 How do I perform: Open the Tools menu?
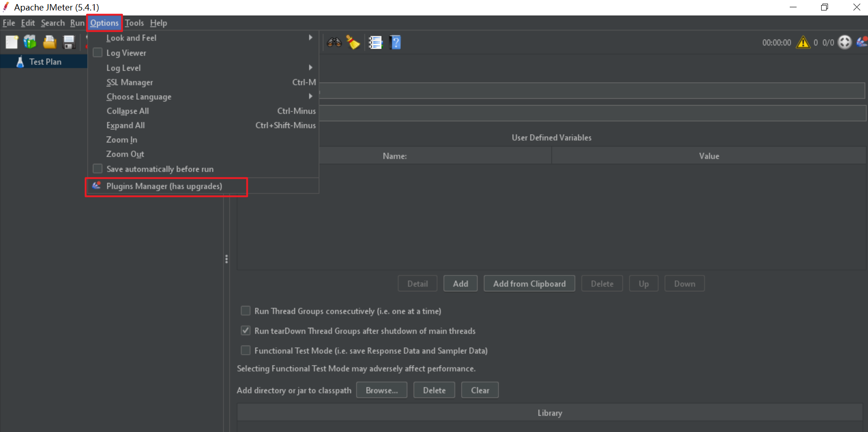[x=134, y=23]
